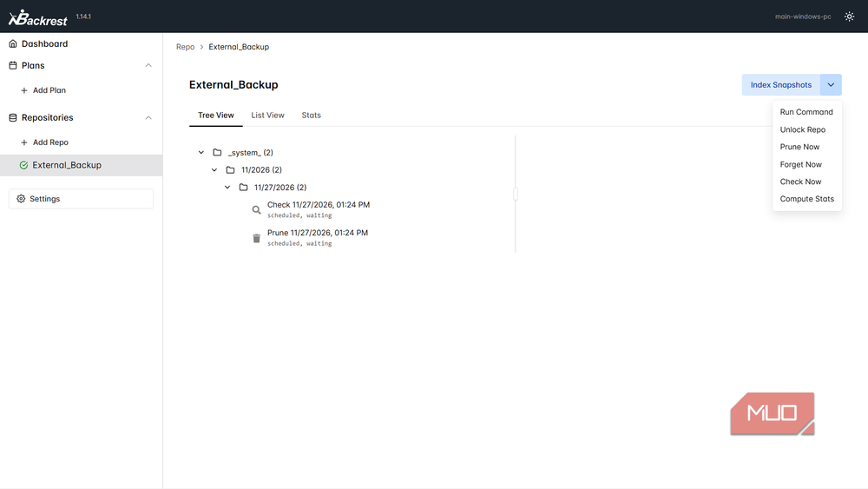Collapse the Plans section chevron
The width and height of the screenshot is (868, 489).
point(148,65)
